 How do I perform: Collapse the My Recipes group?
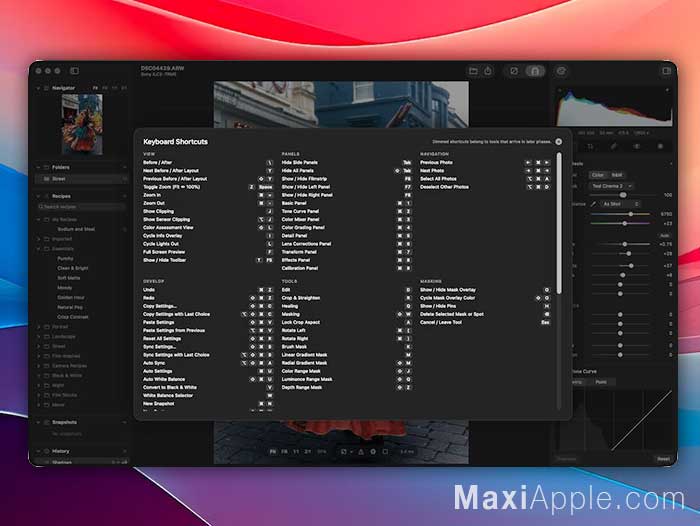click(38, 220)
